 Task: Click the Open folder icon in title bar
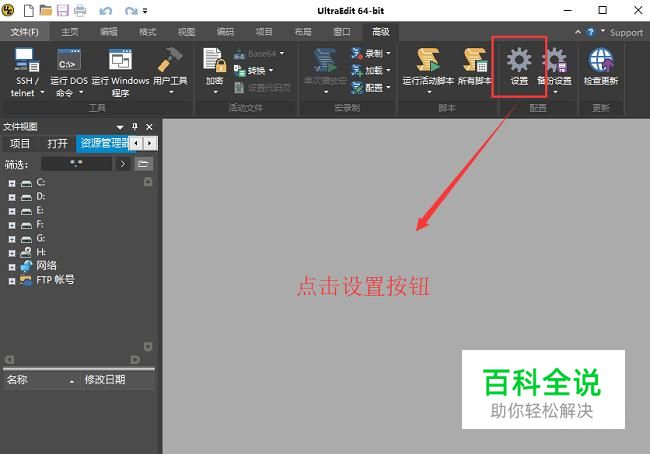pyautogui.click(x=46, y=10)
